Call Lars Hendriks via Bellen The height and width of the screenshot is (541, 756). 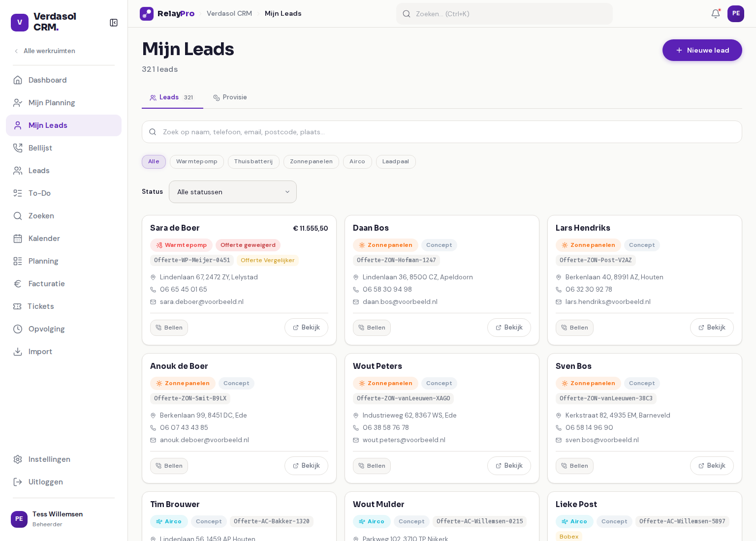coord(574,328)
